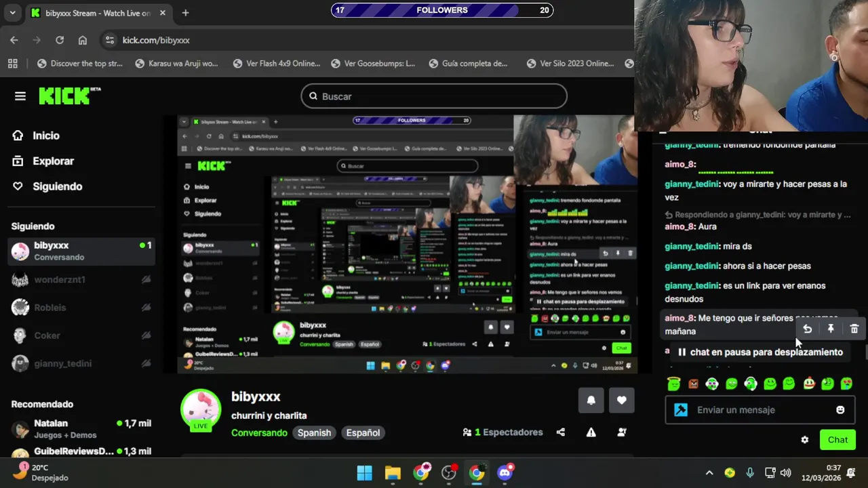Viewport: 868px width, 488px height.
Task: Open the 'Guía completa de...' bookmark
Action: coord(468,64)
